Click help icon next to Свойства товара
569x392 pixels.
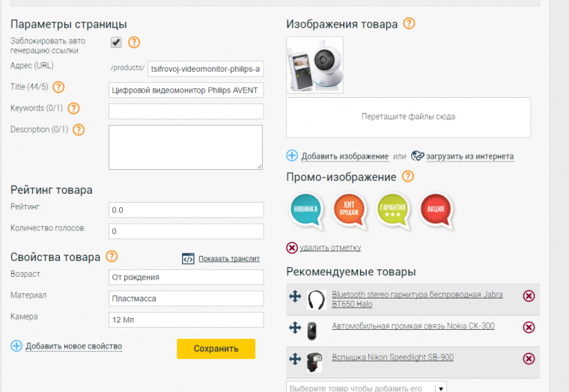[112, 257]
